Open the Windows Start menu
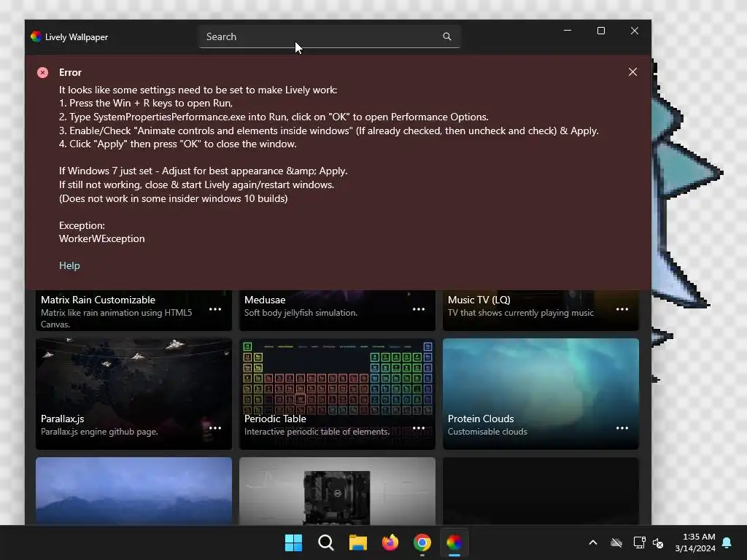The height and width of the screenshot is (560, 747). (x=293, y=542)
